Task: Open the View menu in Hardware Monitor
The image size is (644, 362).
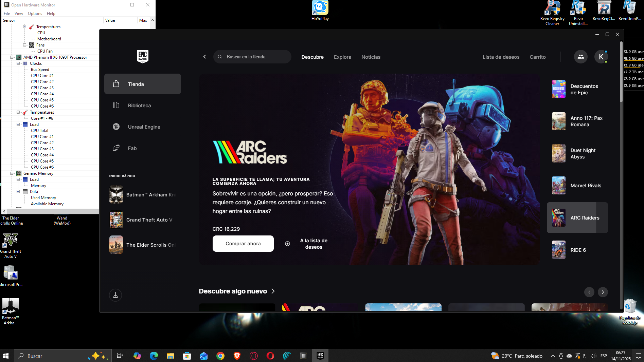Action: (19, 14)
